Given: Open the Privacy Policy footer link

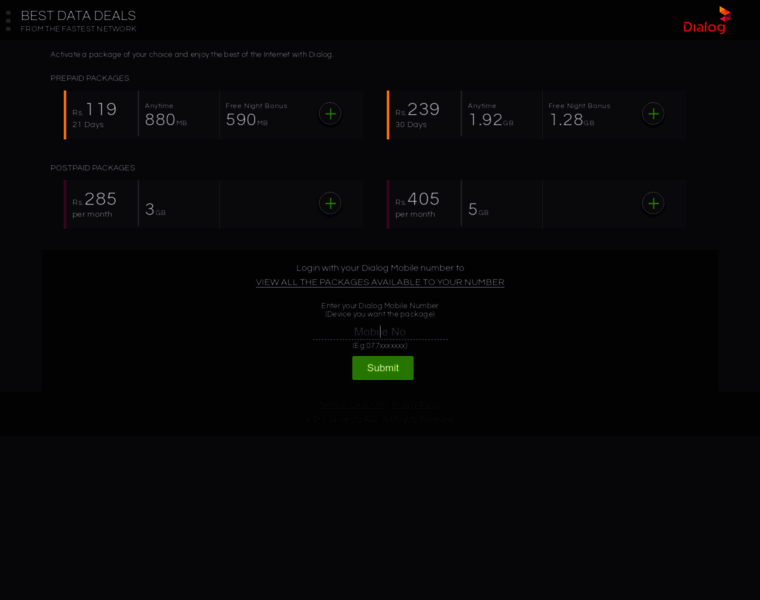Looking at the screenshot, I should 416,405.
